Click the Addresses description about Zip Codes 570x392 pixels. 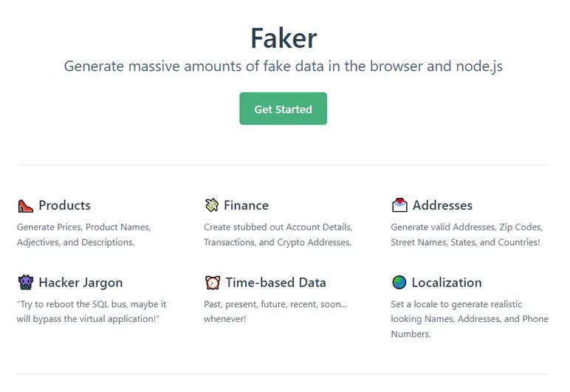point(467,235)
